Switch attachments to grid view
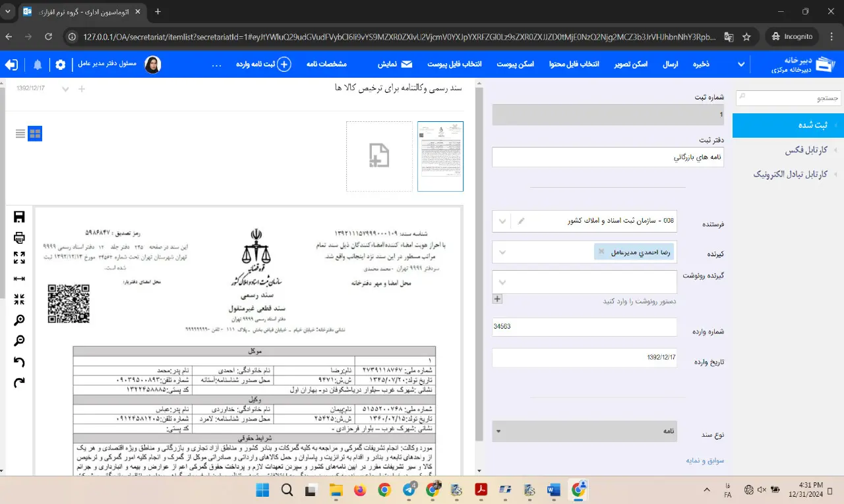844x504 pixels. [x=35, y=134]
